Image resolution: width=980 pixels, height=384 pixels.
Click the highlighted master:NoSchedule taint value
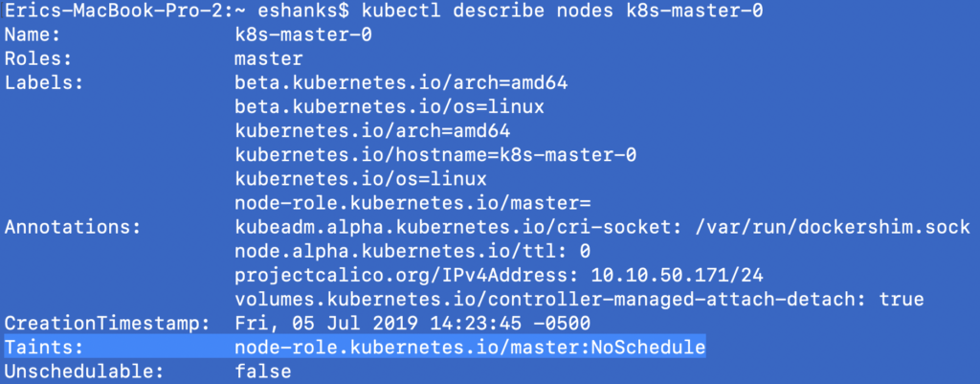(470, 347)
